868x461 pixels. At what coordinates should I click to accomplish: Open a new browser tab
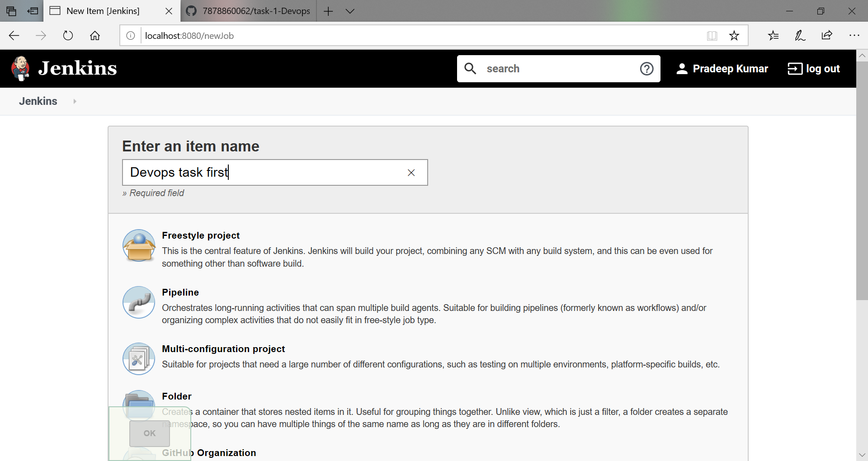point(329,11)
